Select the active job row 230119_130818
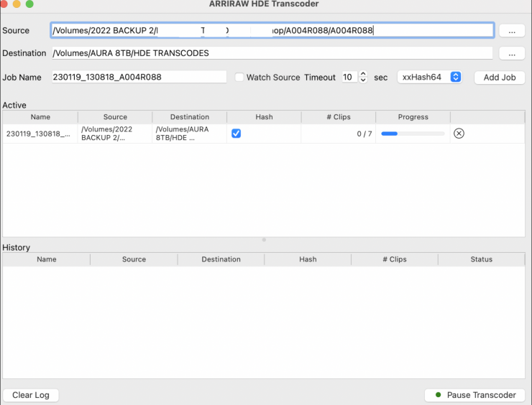The height and width of the screenshot is (405, 532). (40, 134)
